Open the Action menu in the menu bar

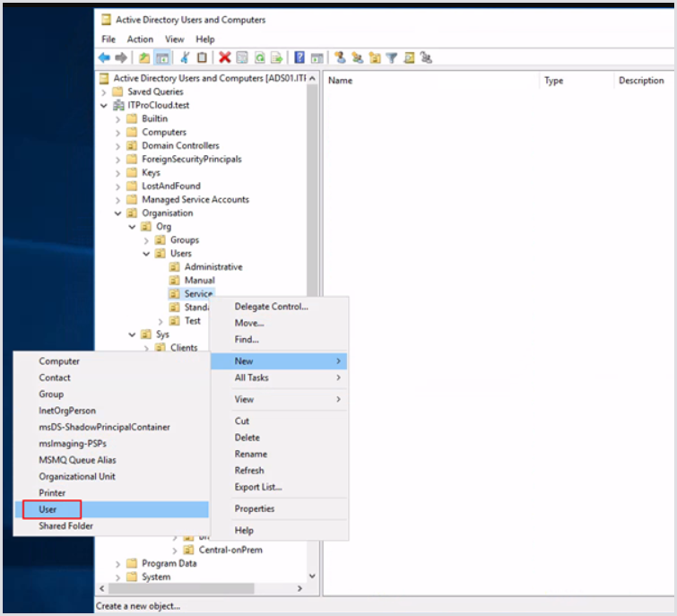140,39
